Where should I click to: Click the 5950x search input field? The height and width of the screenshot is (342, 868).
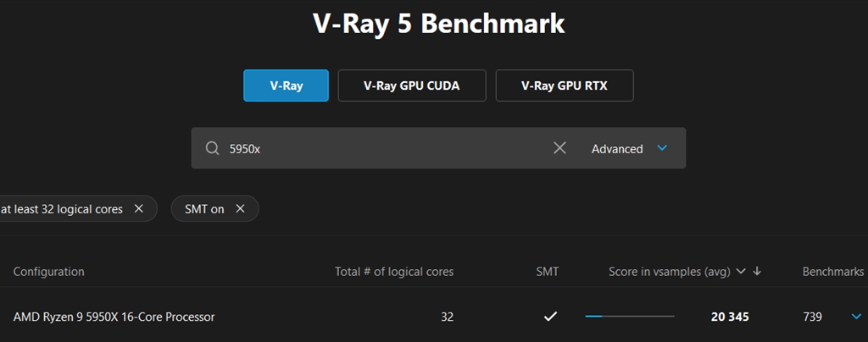click(381, 148)
